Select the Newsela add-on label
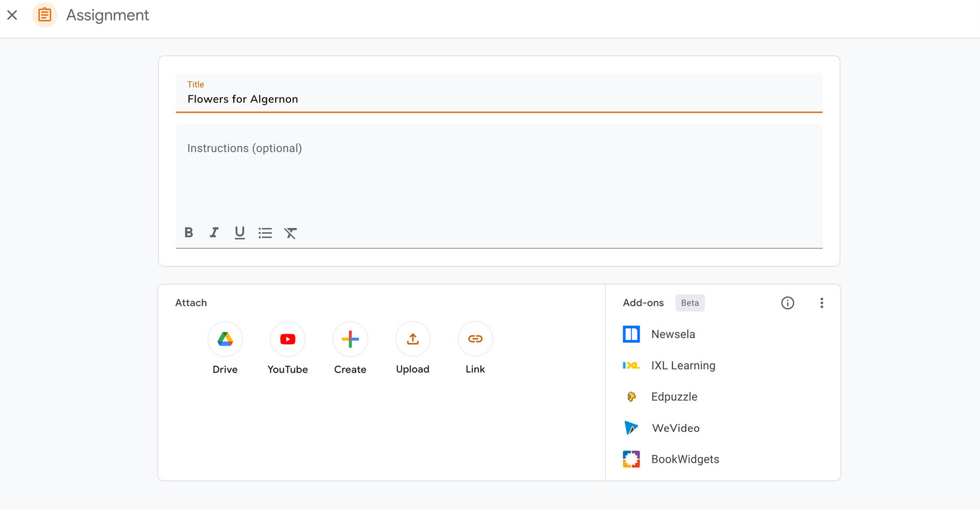This screenshot has width=980, height=510. pos(673,334)
